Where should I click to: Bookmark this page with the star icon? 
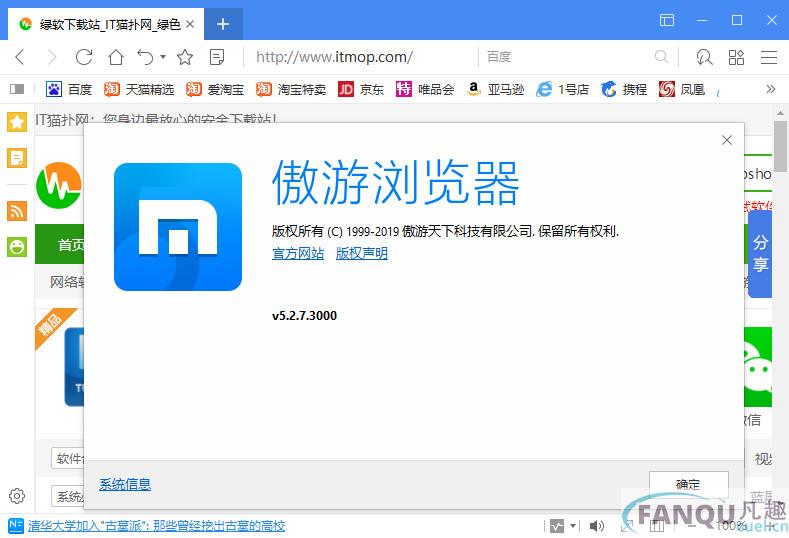pos(185,57)
